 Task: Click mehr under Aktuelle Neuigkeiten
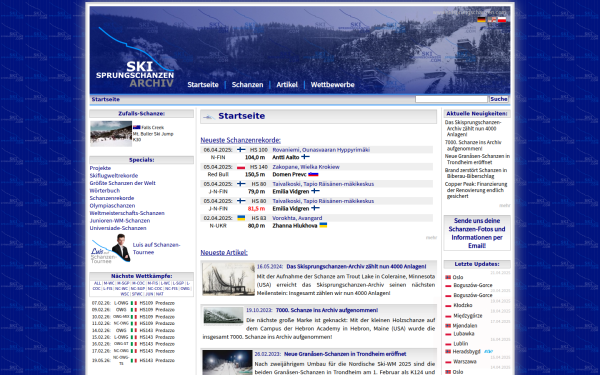[504, 205]
